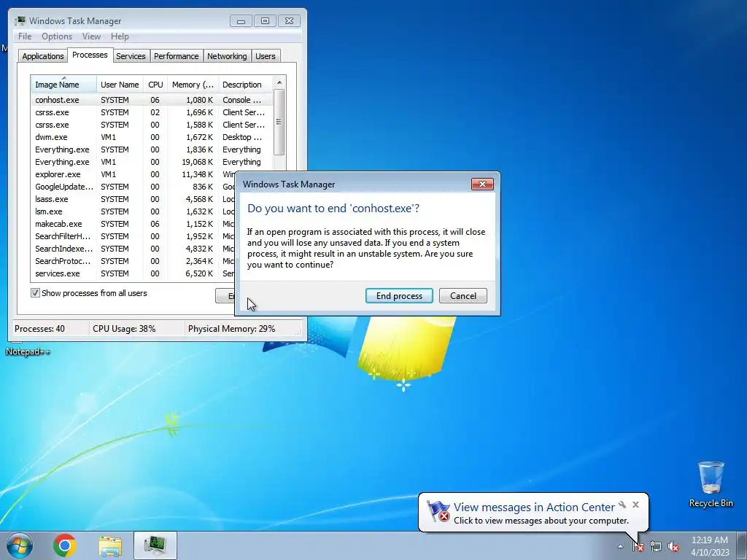Select the lsm.exe process
747x560 pixels.
133,211
